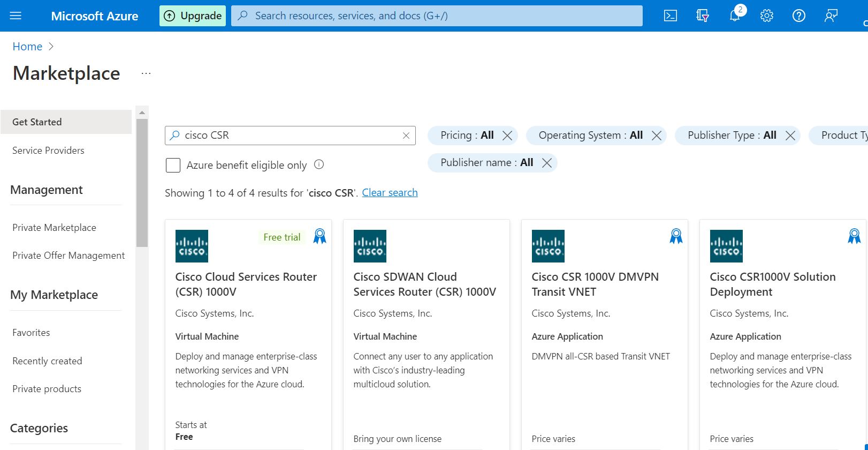Open Cisco SDWAN Cloud Services Router card
The image size is (868, 450).
(x=425, y=284)
